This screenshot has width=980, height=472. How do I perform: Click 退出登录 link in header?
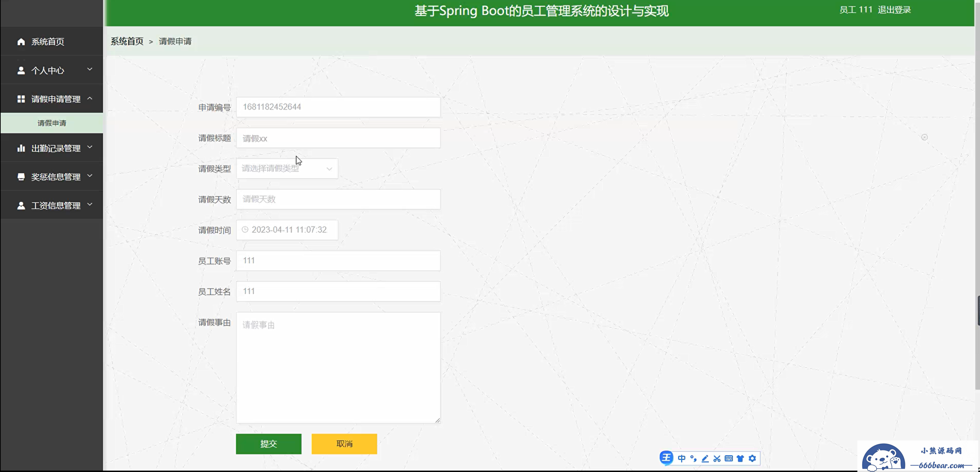894,10
